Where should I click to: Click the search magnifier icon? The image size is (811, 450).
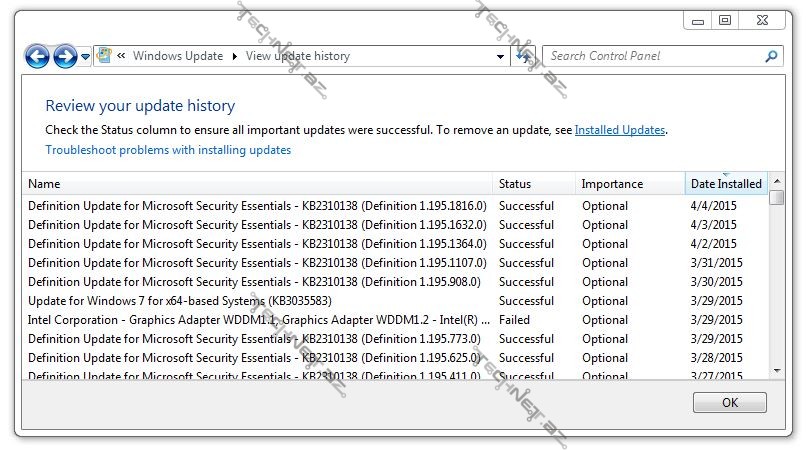(771, 57)
